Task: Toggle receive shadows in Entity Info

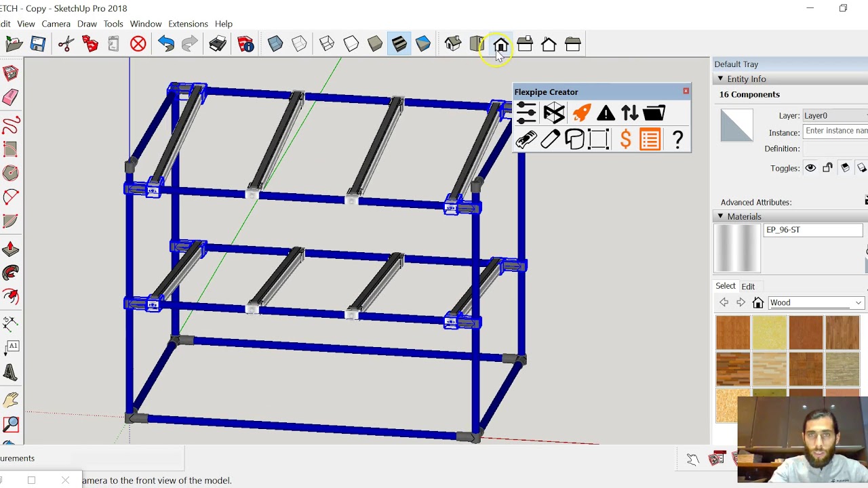Action: pyautogui.click(x=845, y=168)
